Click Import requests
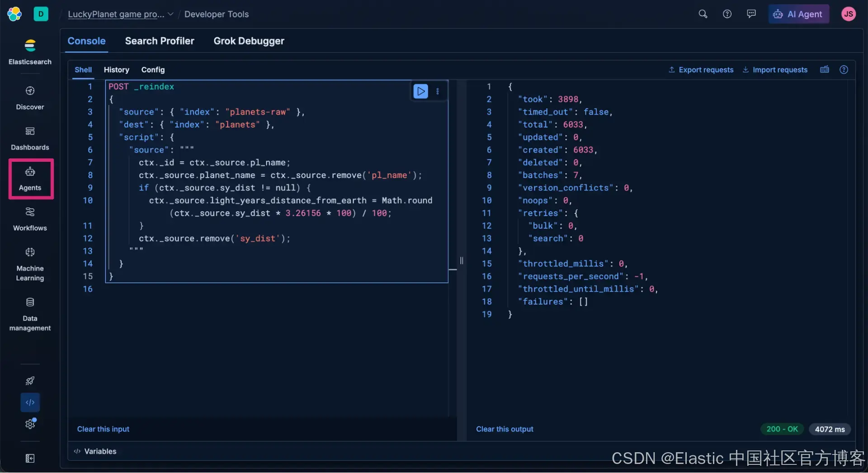 (774, 70)
